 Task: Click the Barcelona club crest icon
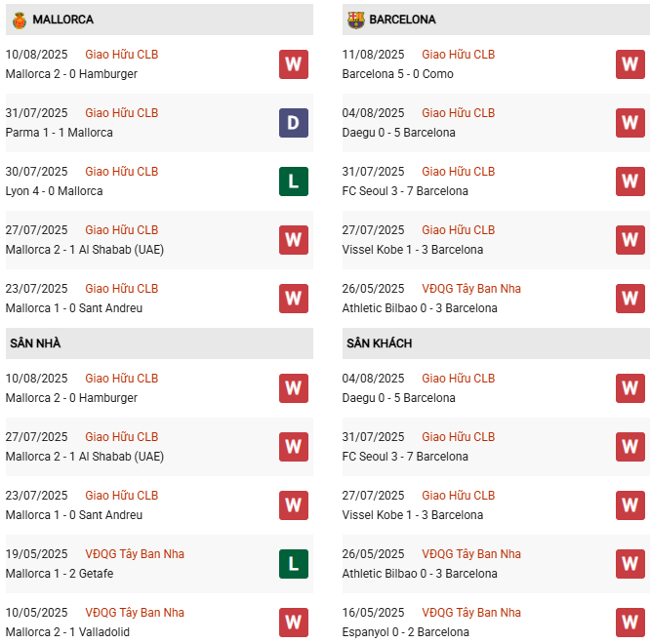pos(355,20)
